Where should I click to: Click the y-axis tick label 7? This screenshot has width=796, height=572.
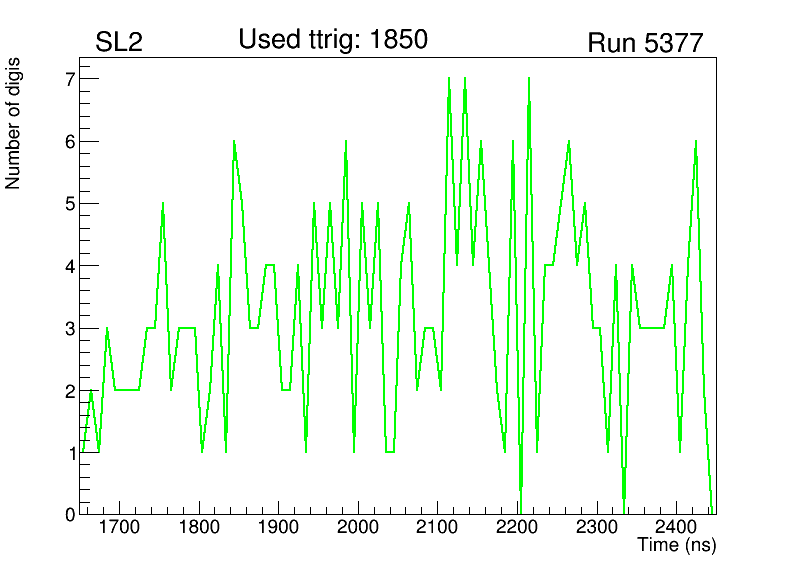pos(71,79)
